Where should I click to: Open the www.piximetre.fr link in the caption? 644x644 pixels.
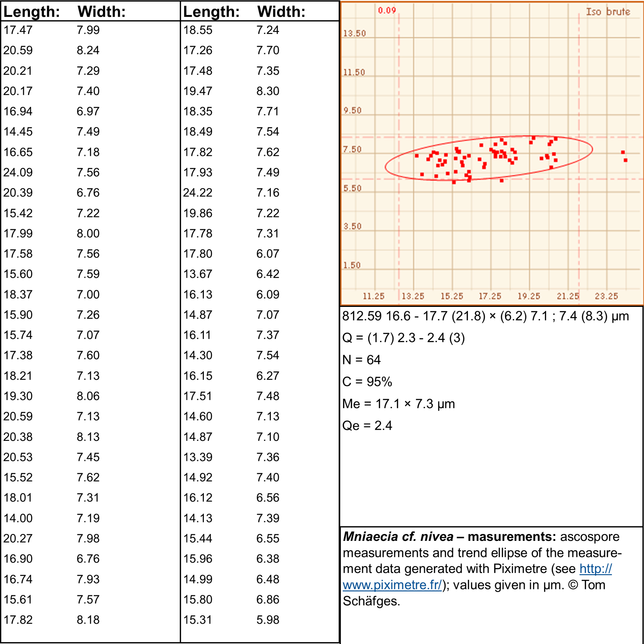[392, 585]
